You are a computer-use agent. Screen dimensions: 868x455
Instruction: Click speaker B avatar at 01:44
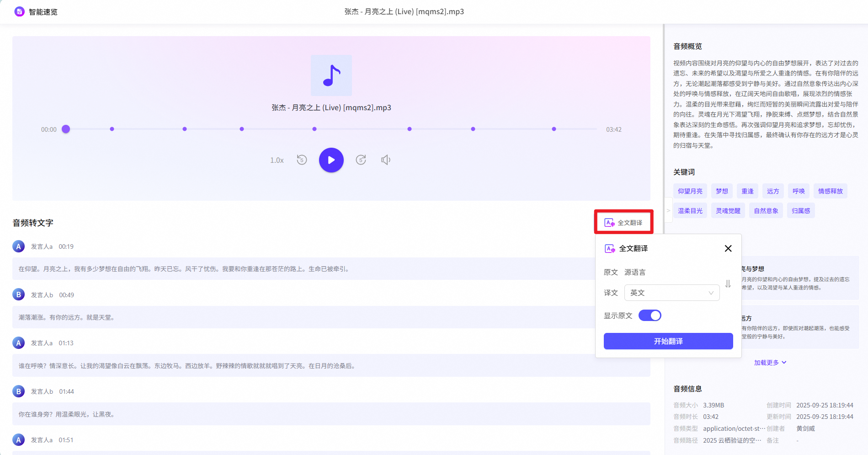click(x=18, y=391)
